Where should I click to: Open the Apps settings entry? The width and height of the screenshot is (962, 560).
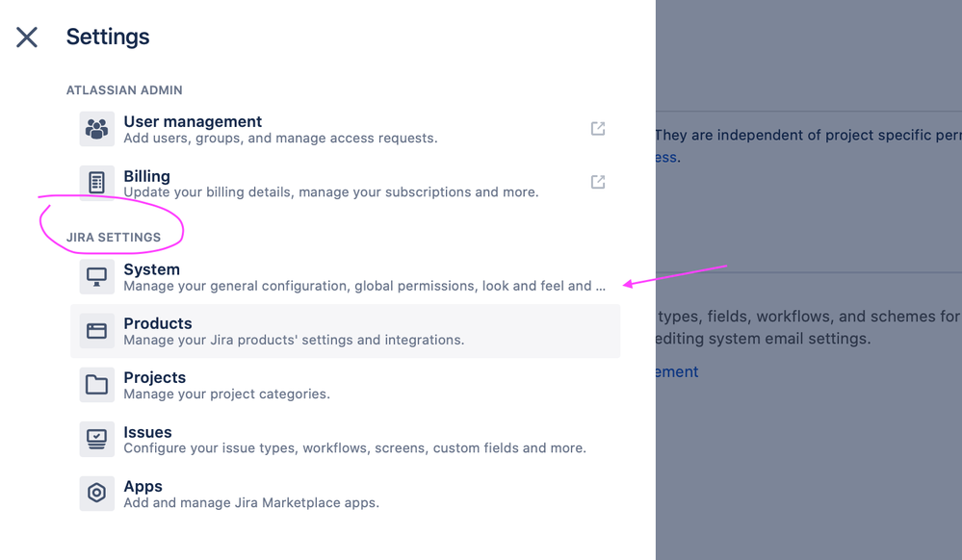pos(346,494)
